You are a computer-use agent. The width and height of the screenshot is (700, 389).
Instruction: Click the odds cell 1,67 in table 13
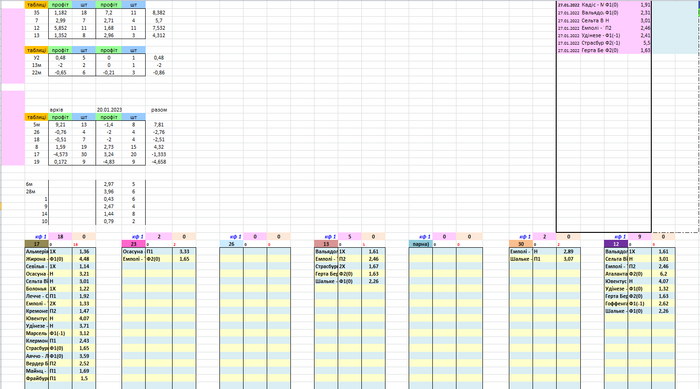click(x=373, y=267)
